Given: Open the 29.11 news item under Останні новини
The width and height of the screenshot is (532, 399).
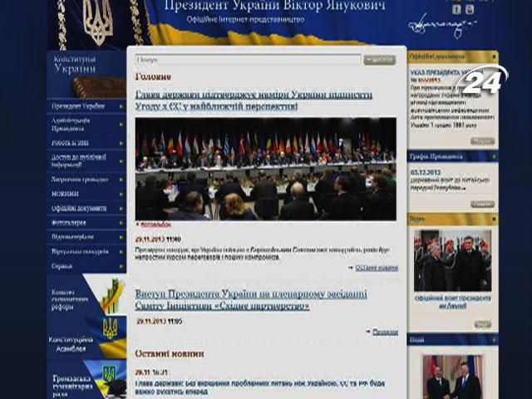Looking at the screenshot, I should tap(260, 387).
